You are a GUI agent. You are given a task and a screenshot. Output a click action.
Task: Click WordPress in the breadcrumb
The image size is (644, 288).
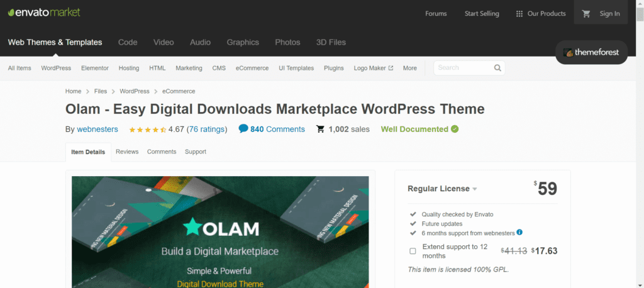click(135, 91)
